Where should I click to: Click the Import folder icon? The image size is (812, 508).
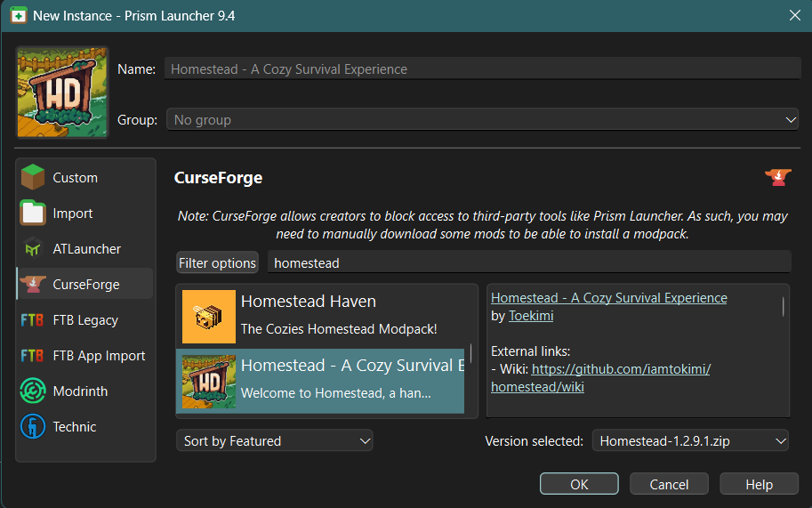point(33,213)
